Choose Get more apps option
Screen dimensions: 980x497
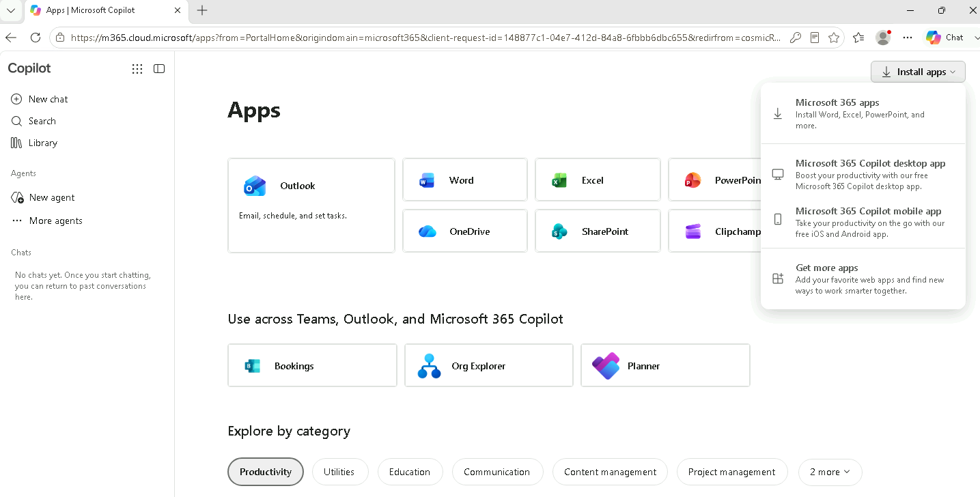tap(863, 279)
